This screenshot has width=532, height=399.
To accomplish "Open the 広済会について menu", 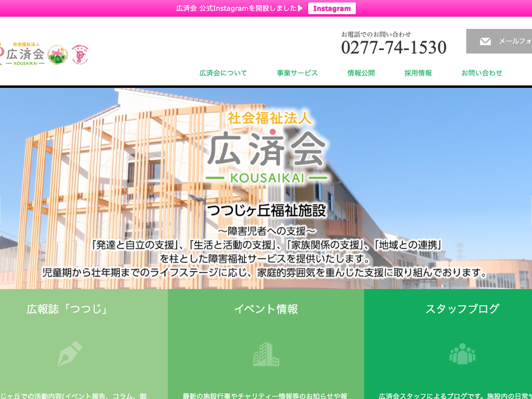I will pos(223,73).
